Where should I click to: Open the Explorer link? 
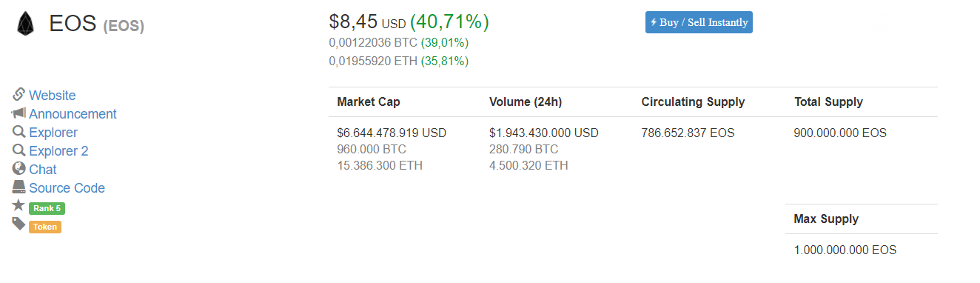53,133
